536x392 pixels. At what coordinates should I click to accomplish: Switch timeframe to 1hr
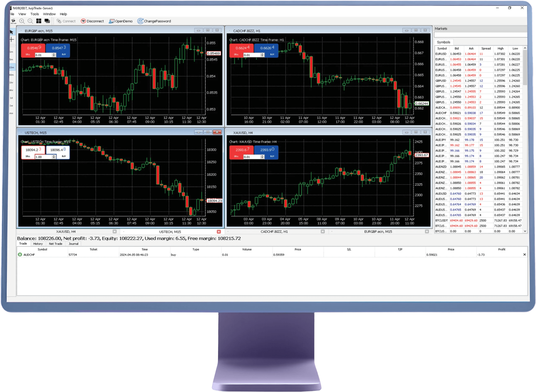point(11,83)
